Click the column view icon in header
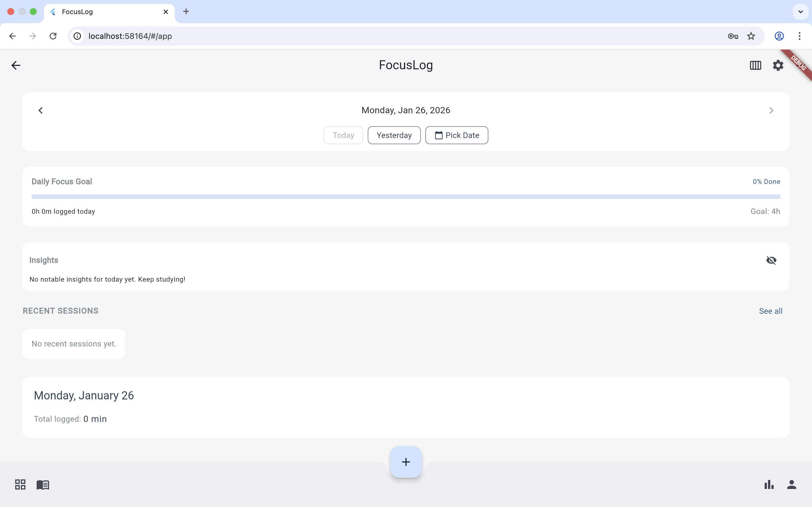This screenshot has height=507, width=812. point(755,65)
